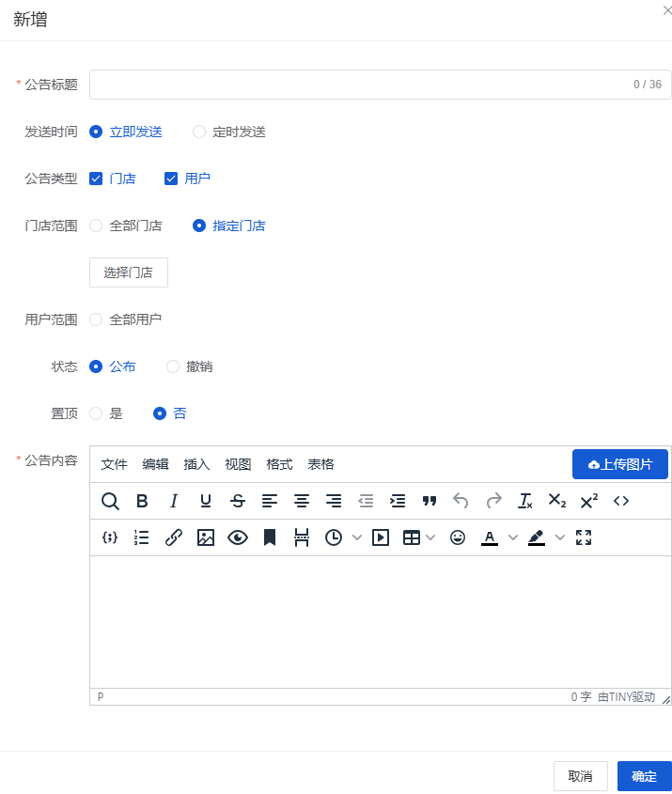Align text left
The height and width of the screenshot is (794, 672).
[x=270, y=501]
